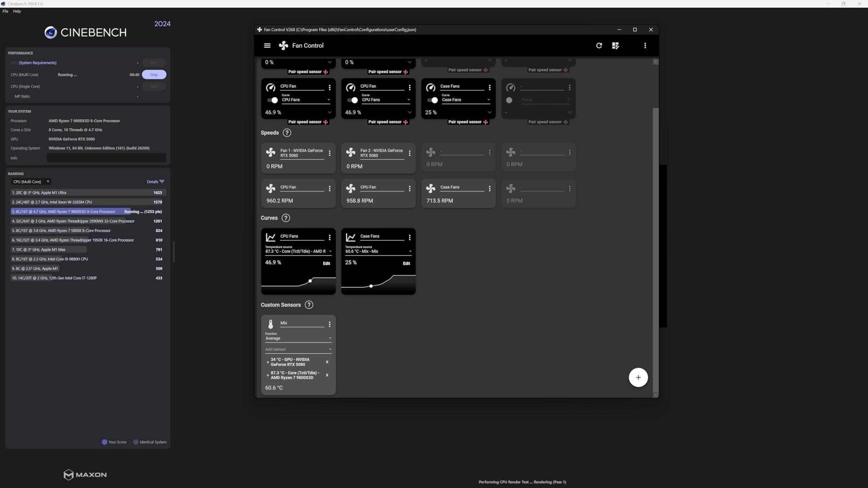This screenshot has height=488, width=868.
Task: Edit the CPU Fans curve
Action: click(x=326, y=264)
